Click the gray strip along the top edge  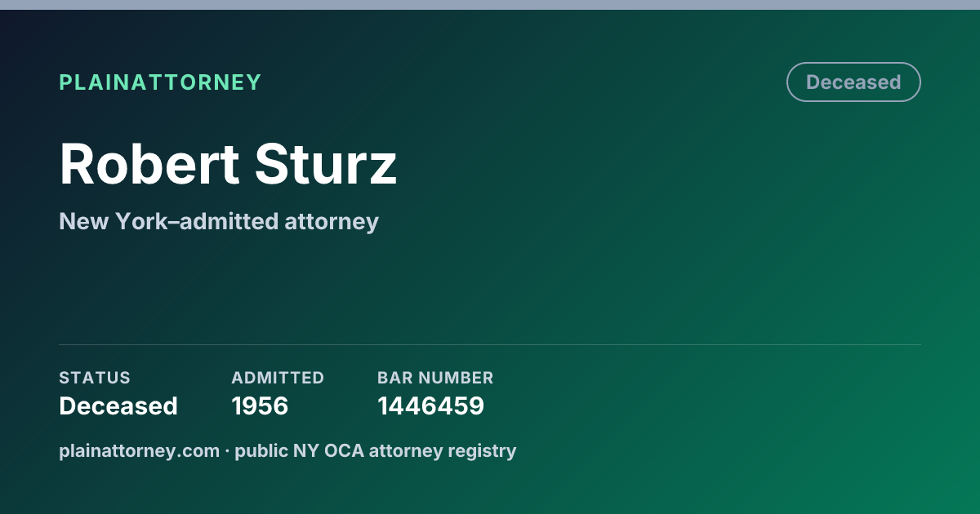click(490, 5)
